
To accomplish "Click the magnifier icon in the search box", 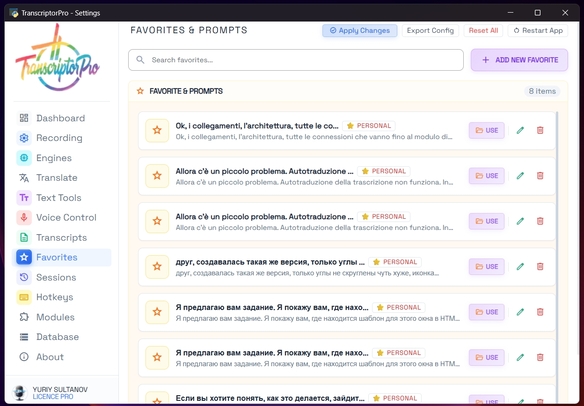I will coord(140,60).
